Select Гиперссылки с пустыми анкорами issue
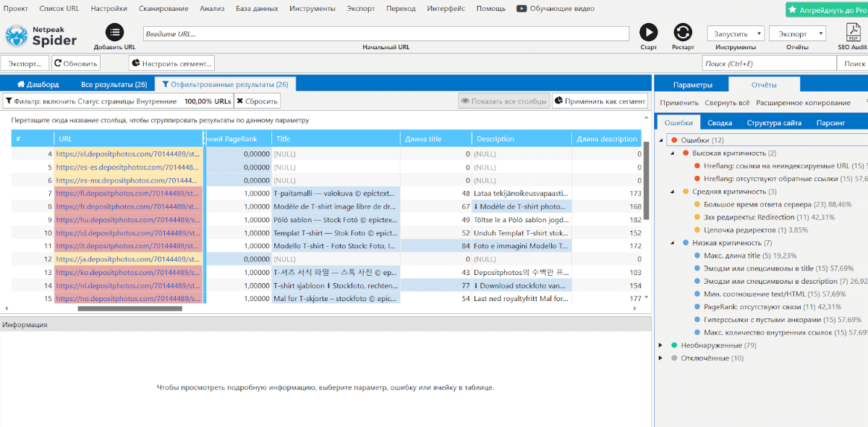868x427 pixels. (x=777, y=319)
